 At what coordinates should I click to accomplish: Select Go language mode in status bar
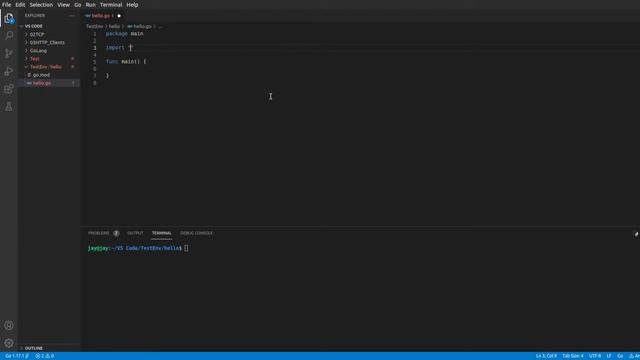click(620, 356)
